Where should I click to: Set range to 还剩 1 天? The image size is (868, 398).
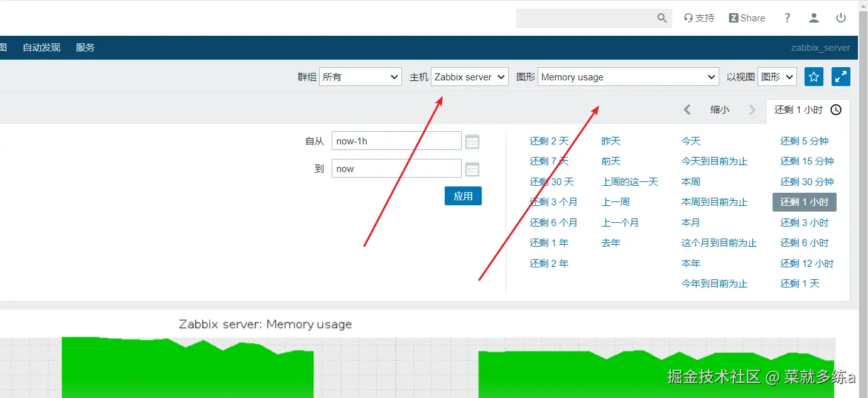point(800,284)
